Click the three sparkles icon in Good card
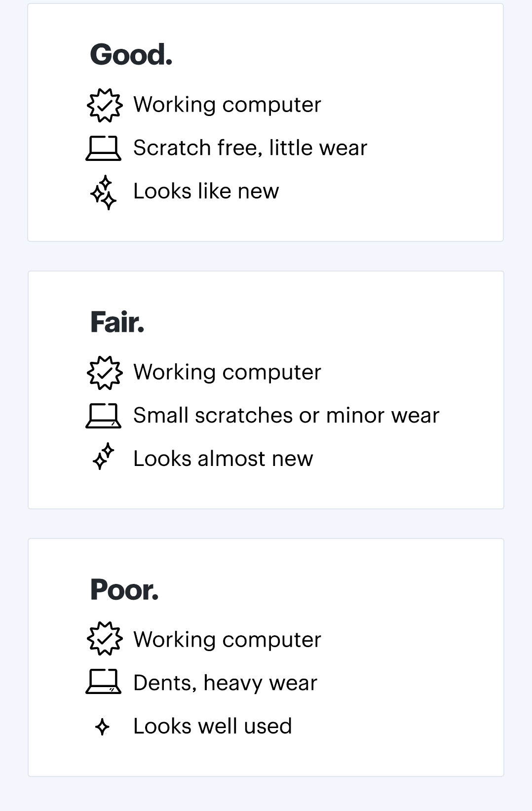Screen dimensions: 532x811 point(104,192)
